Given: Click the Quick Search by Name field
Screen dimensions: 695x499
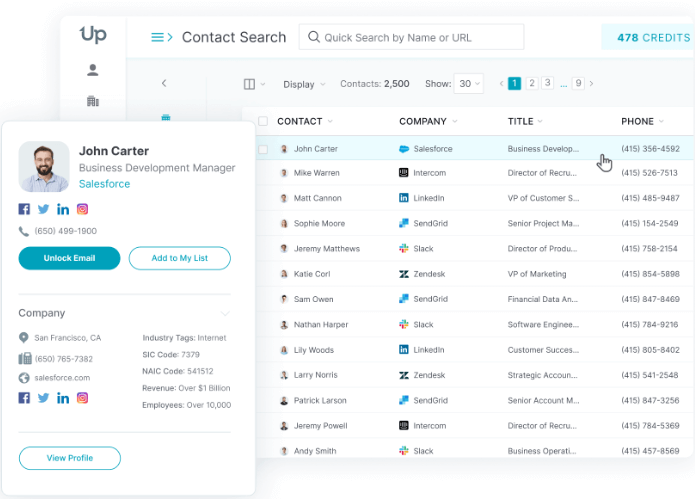Looking at the screenshot, I should point(411,37).
